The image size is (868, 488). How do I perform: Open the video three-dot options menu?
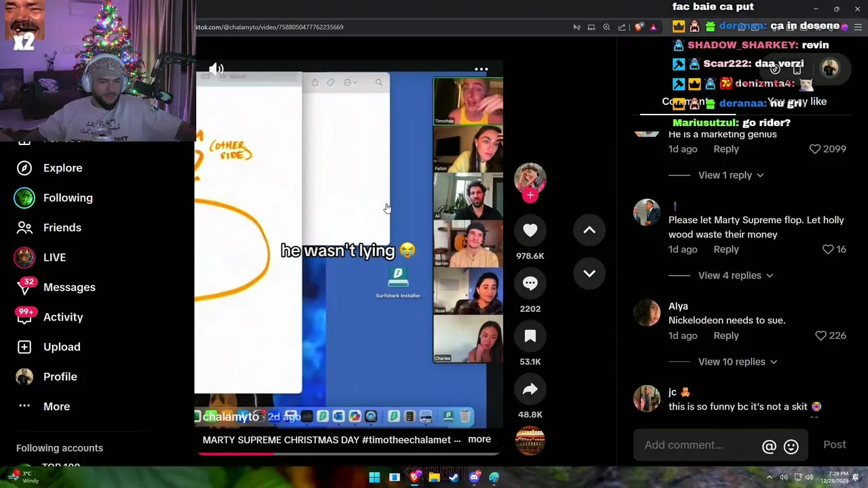[481, 69]
